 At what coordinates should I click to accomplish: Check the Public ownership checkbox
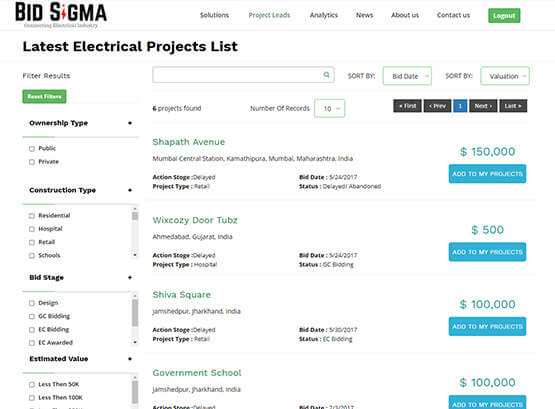(x=32, y=149)
